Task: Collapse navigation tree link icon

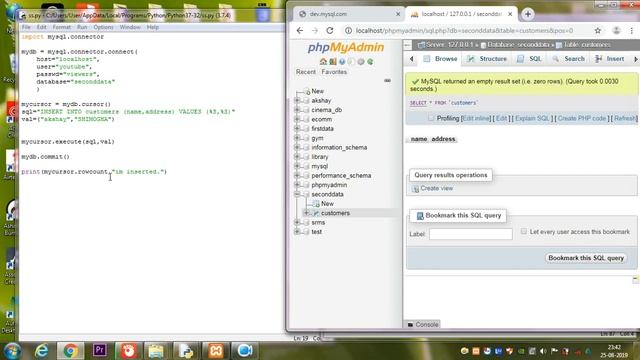Action: tap(387, 80)
